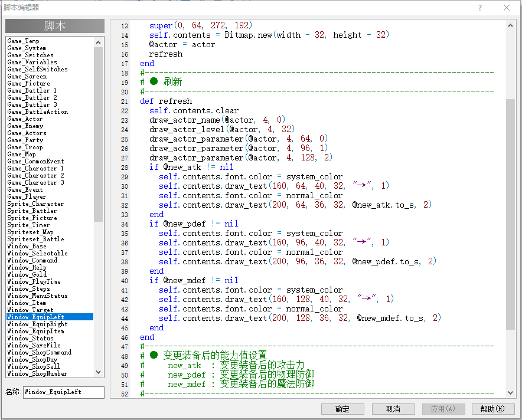Select the Window_Base script
The width and height of the screenshot is (522, 420).
[50, 246]
